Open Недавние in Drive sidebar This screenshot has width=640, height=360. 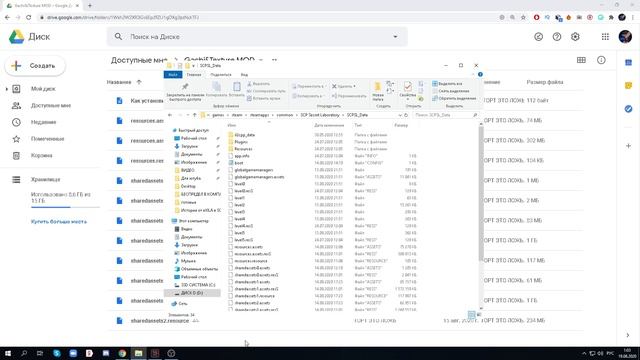coord(44,122)
